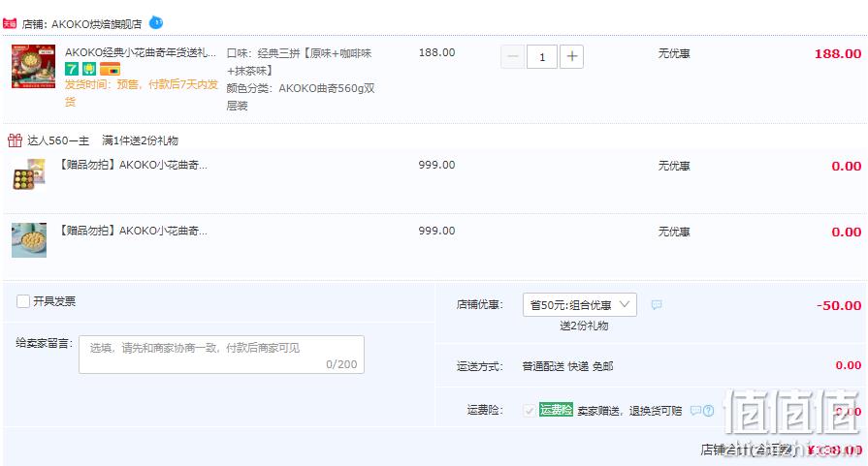The image size is (868, 466).
Task: Click the 店铺优惠: label
Action: (x=479, y=304)
